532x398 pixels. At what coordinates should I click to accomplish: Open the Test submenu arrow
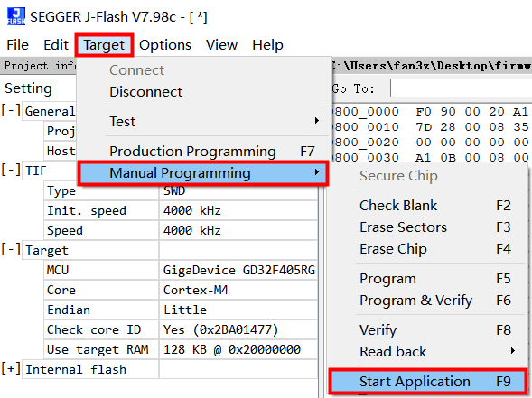click(x=316, y=121)
